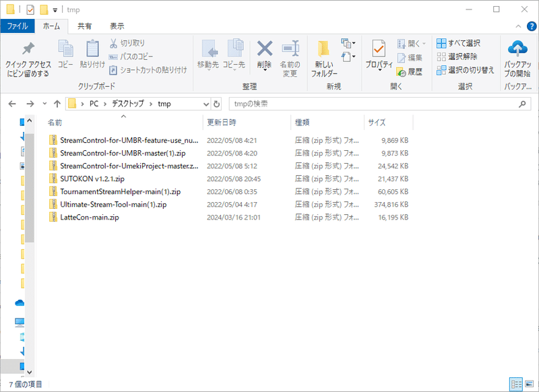The width and height of the screenshot is (539, 392).
Task: Click tmp in the address breadcrumb
Action: click(x=164, y=104)
